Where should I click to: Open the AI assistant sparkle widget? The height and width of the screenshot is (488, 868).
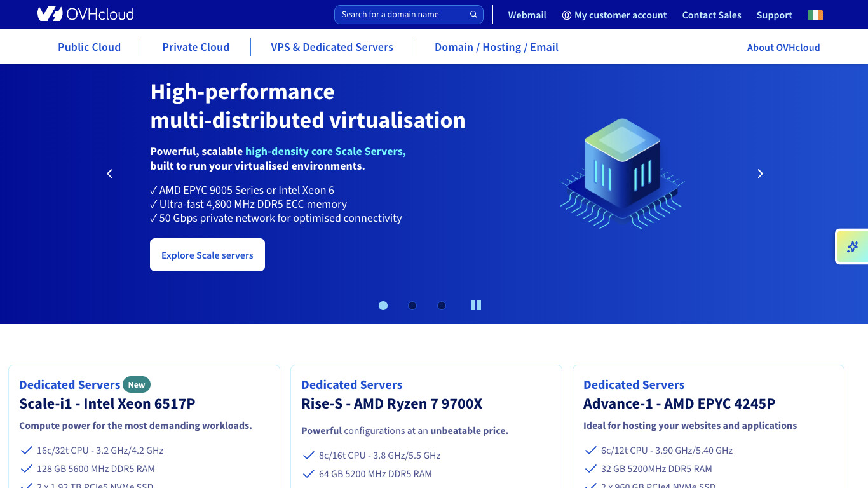(x=853, y=247)
